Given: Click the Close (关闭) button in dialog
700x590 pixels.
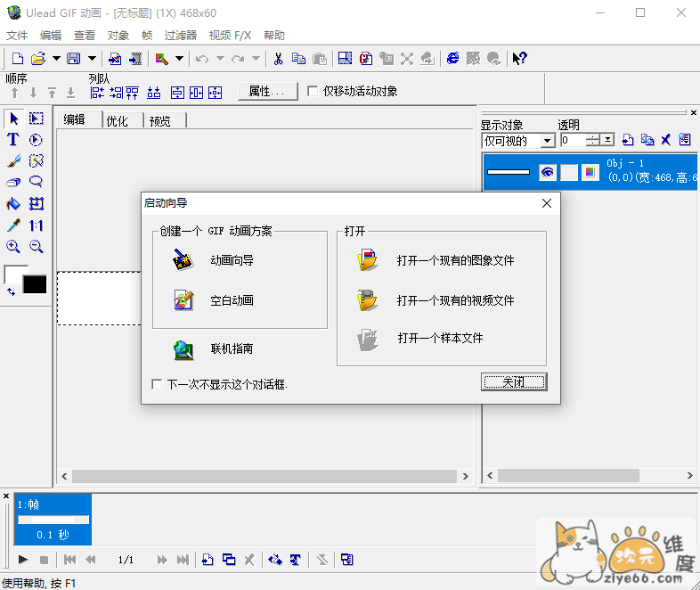Looking at the screenshot, I should click(x=514, y=381).
